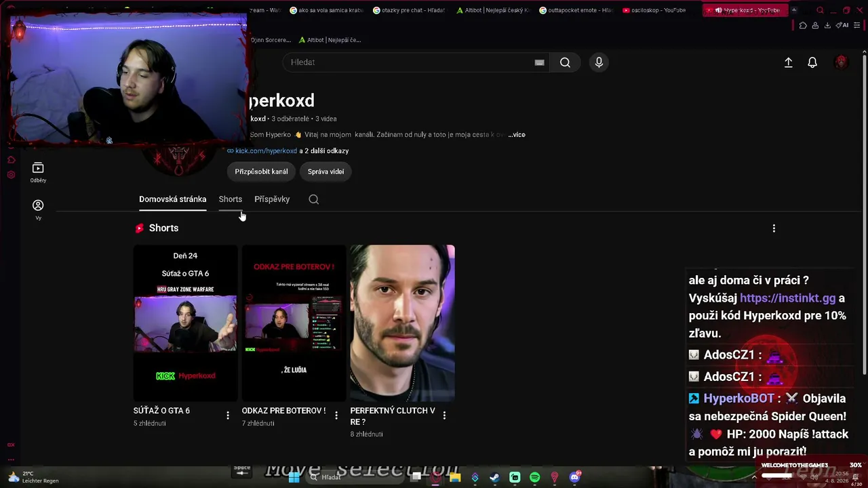Click the Hyperkoxd channel name heading
Image resolution: width=868 pixels, height=488 pixels.
281,100
